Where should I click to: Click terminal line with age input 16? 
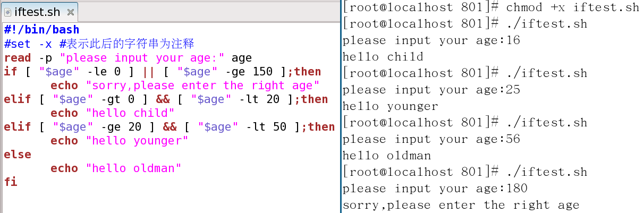tap(431, 40)
